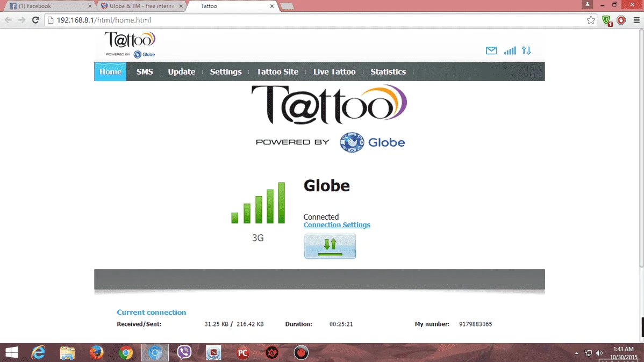Click the green shield extension icon
This screenshot has height=362, width=644.
[x=606, y=20]
